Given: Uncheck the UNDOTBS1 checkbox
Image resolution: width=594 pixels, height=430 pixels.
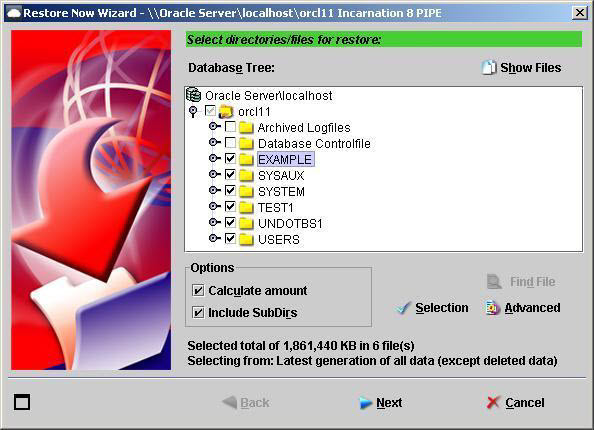Looking at the screenshot, I should tap(230, 222).
